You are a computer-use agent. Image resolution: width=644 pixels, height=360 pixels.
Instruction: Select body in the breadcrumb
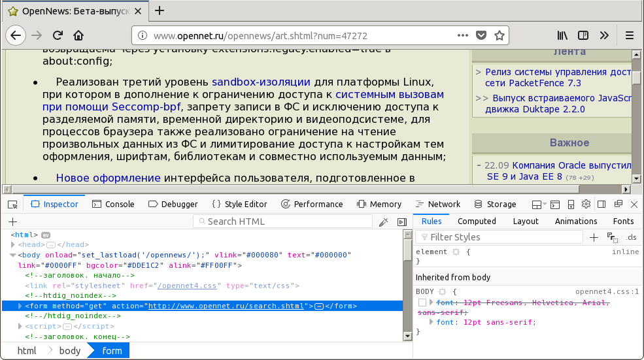pyautogui.click(x=70, y=351)
